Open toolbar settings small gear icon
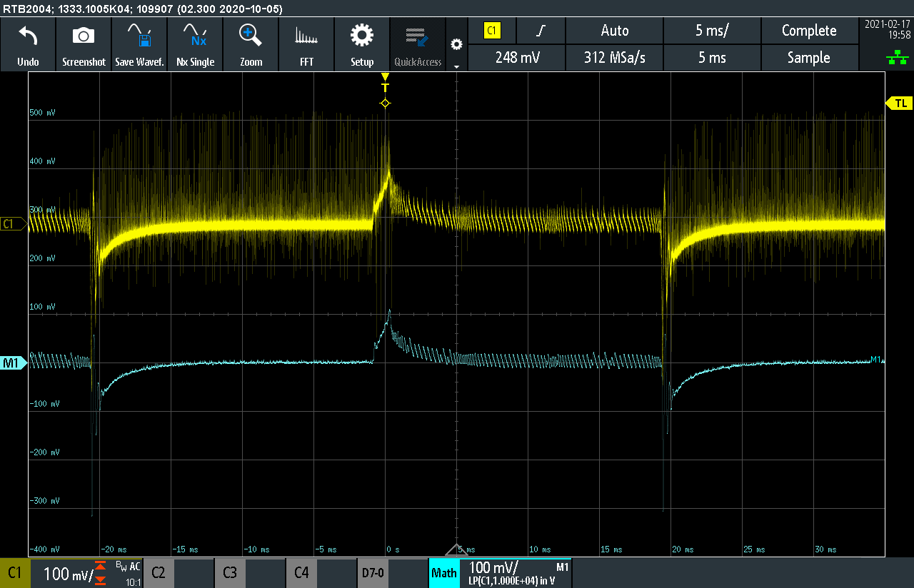Image resolution: width=914 pixels, height=588 pixels. coord(457,44)
